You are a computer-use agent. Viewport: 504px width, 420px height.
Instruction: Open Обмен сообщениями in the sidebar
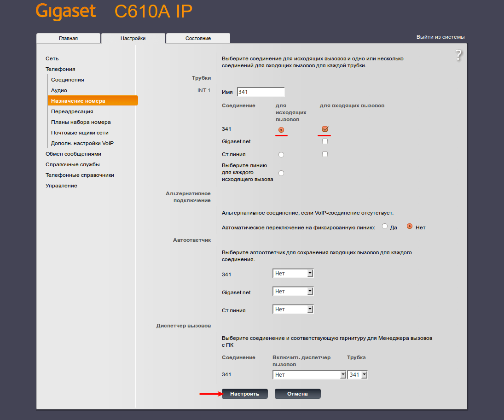[x=73, y=154]
